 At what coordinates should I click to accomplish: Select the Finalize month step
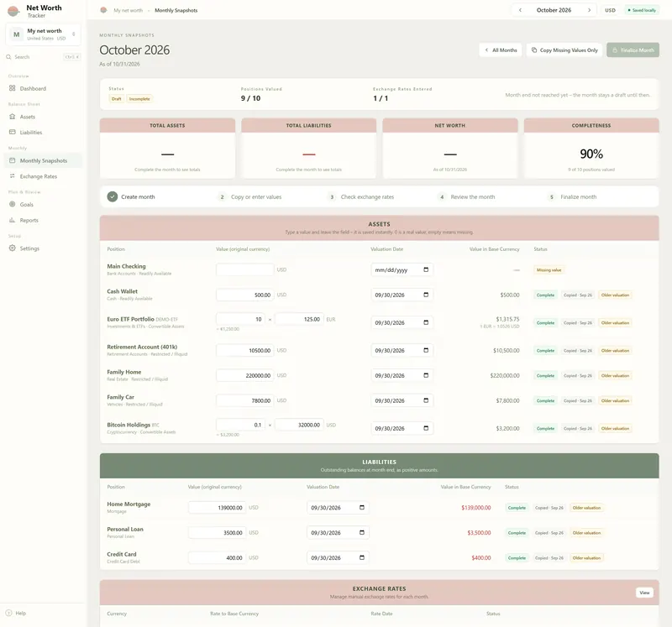(573, 197)
